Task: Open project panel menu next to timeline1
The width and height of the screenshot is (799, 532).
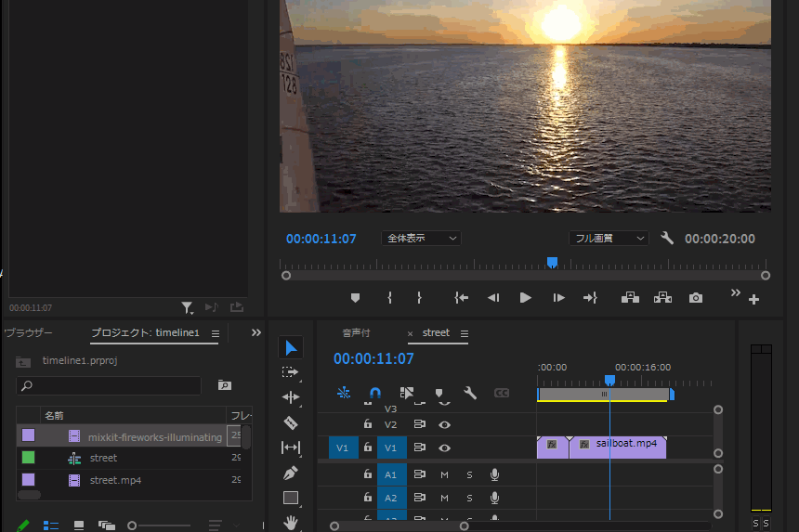Action: pos(216,333)
